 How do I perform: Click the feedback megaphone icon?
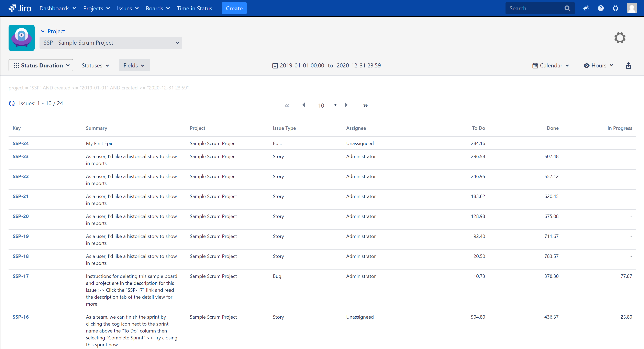[x=586, y=8]
